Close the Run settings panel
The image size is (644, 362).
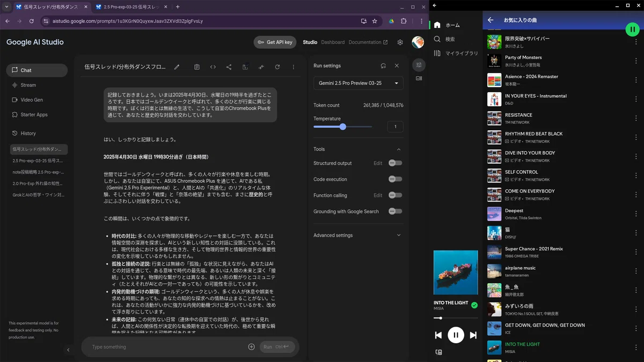pos(397,65)
